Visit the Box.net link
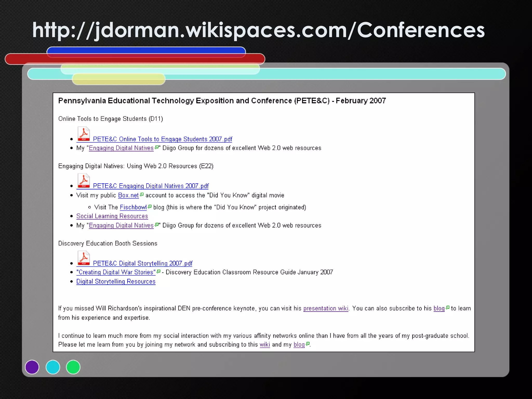Screen dimensions: 532x399 (128, 195)
